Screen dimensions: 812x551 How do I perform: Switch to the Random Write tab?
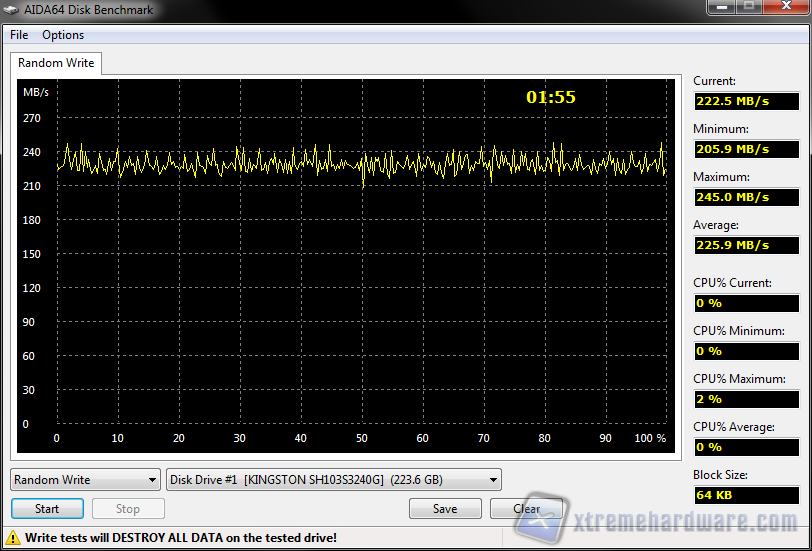(x=56, y=63)
